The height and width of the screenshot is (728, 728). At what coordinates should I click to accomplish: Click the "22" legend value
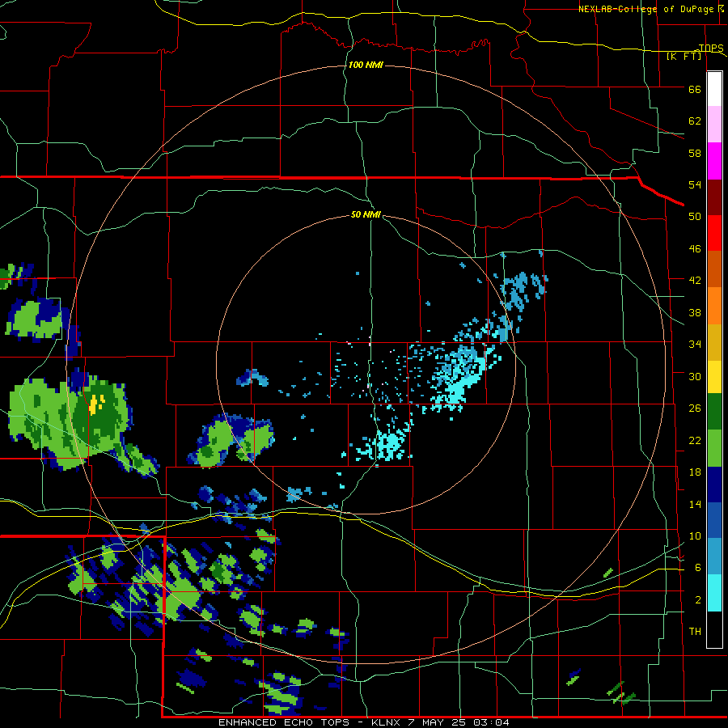tap(695, 441)
